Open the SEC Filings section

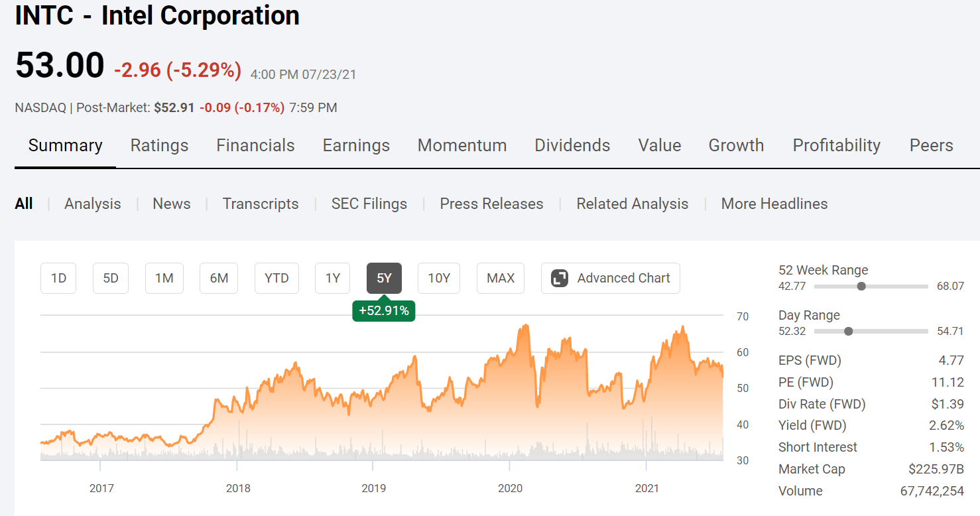tap(369, 204)
